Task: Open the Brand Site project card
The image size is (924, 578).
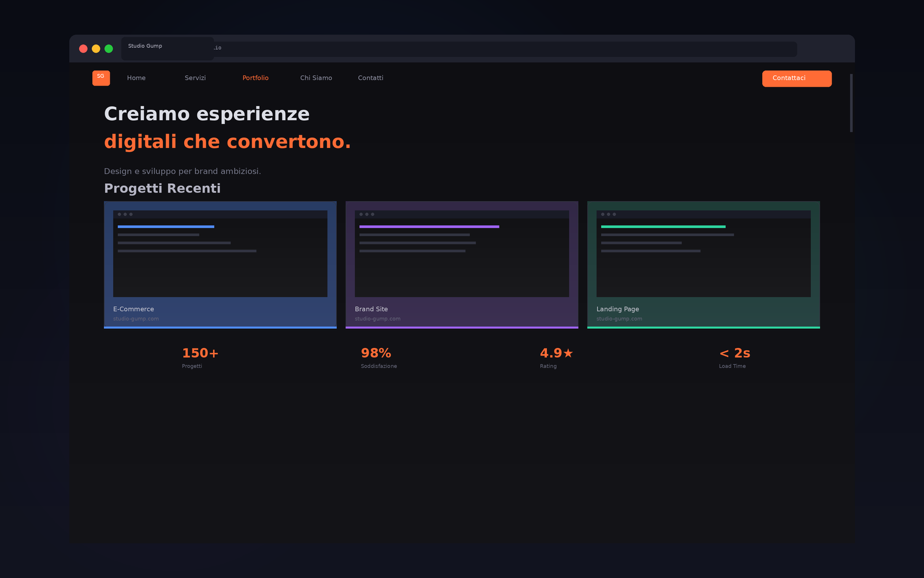Action: click(462, 265)
